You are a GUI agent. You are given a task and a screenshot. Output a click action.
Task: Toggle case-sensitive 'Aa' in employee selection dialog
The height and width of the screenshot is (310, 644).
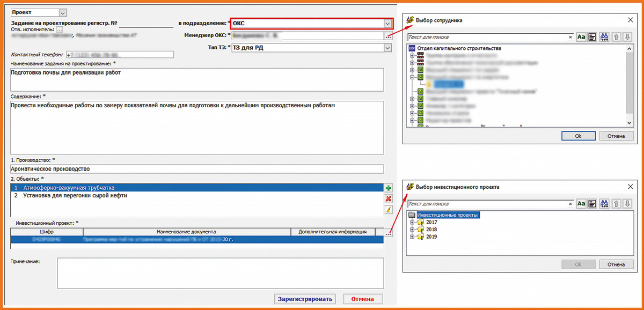pos(581,37)
